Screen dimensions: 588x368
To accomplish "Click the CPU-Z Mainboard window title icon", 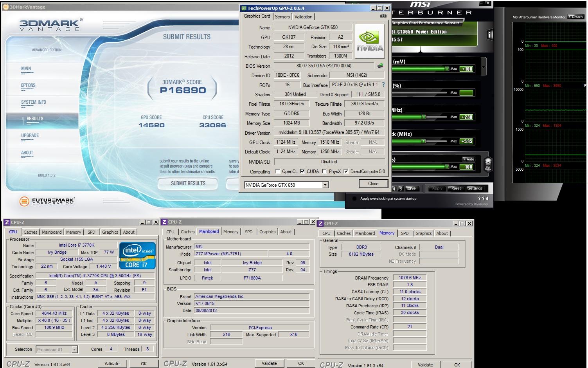I will (164, 222).
